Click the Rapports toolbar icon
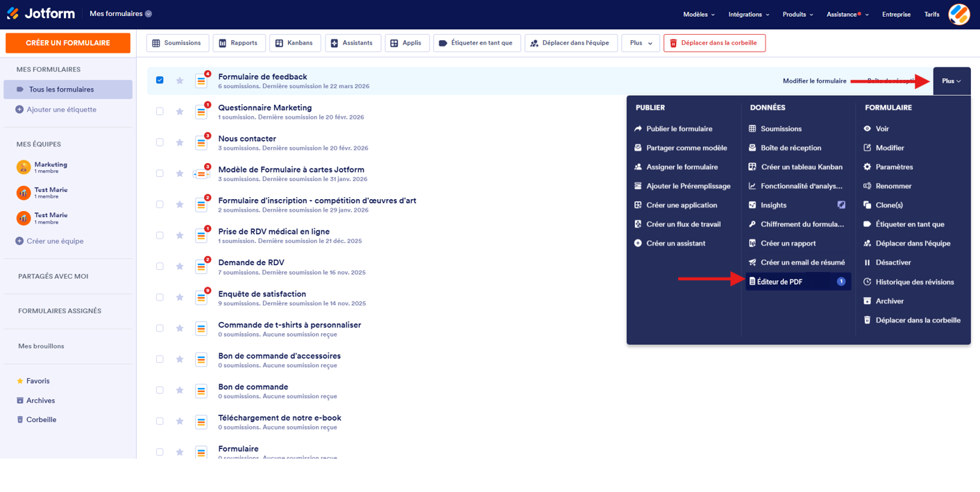 (239, 42)
